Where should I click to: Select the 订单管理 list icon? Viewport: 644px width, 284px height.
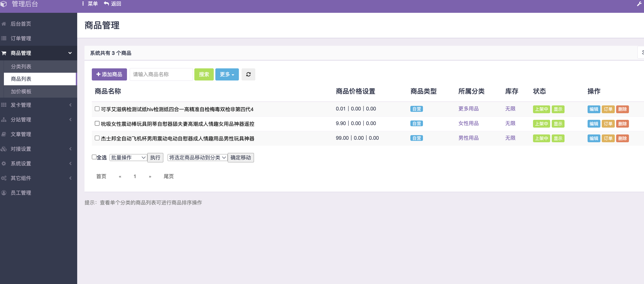[x=4, y=38]
